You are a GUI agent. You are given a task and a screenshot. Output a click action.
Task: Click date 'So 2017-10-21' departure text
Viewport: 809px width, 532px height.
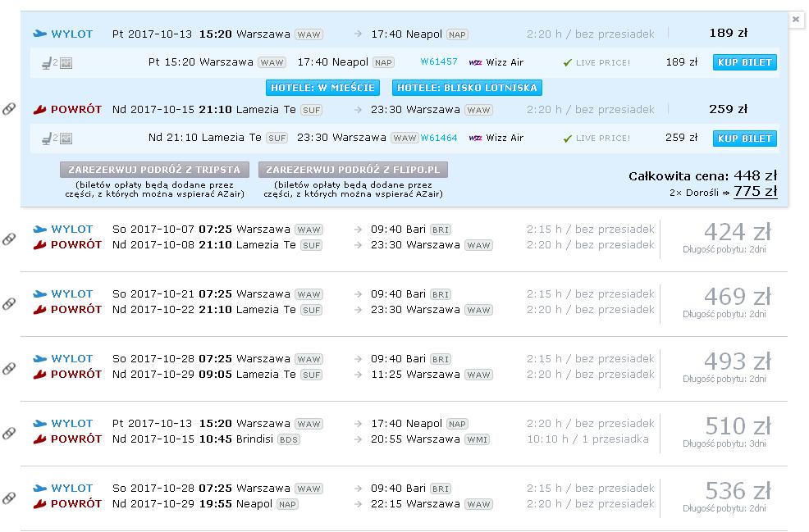click(153, 293)
